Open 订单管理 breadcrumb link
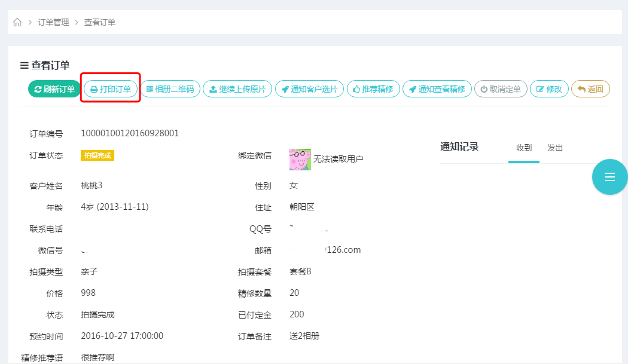This screenshot has width=628, height=364. click(x=53, y=23)
